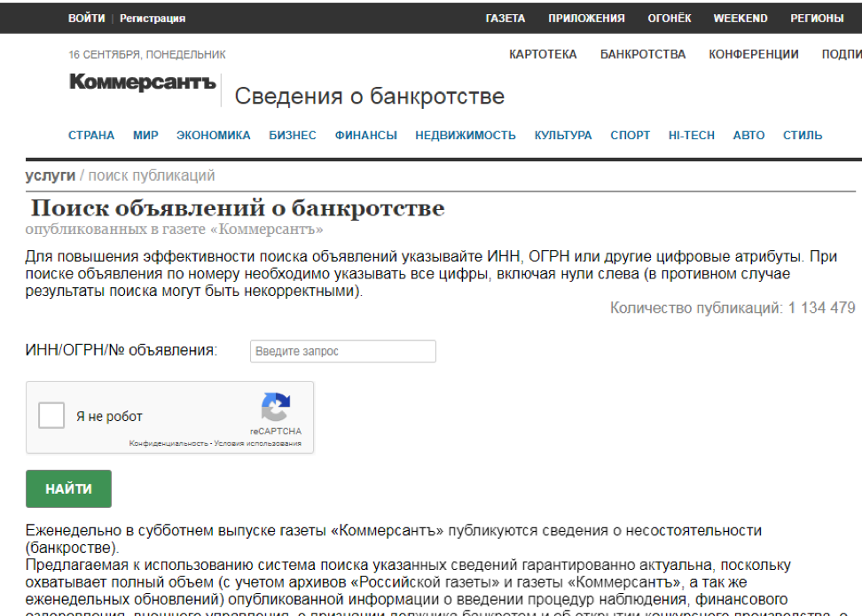Check the 'Я не робот' checkbox
This screenshot has height=616, width=862.
tap(51, 416)
